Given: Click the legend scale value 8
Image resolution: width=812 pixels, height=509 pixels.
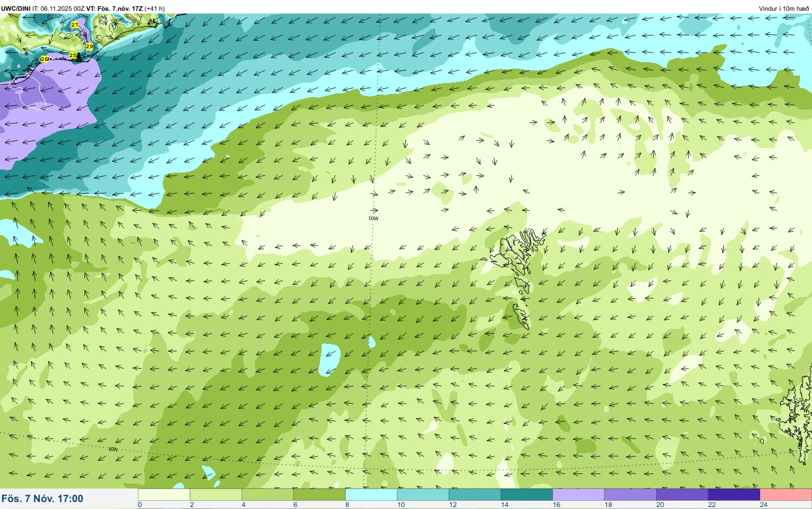Looking at the screenshot, I should [346, 505].
